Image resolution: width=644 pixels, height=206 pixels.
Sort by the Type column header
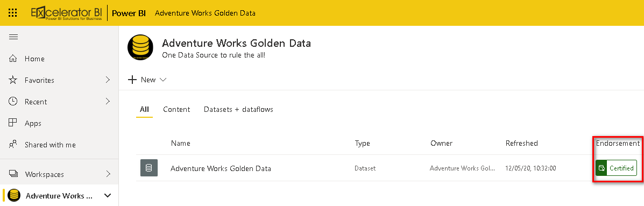pos(362,143)
